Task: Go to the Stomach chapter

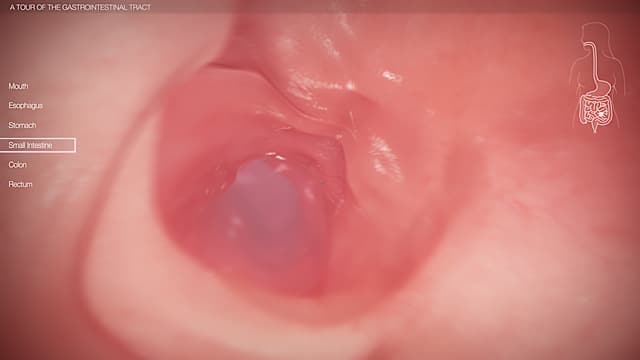Action: point(22,125)
